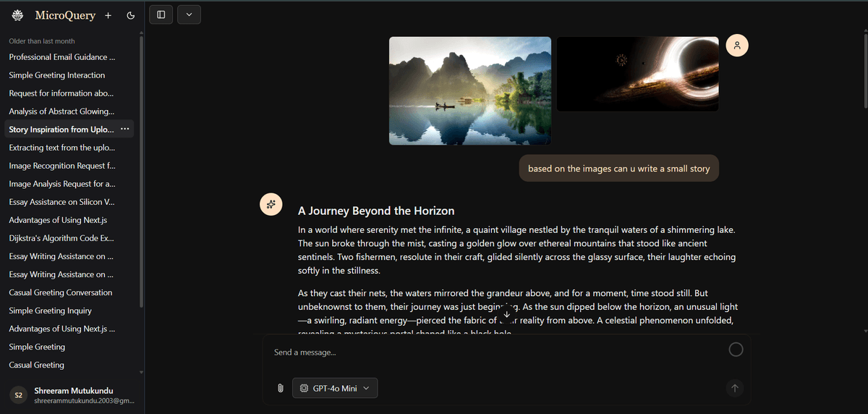Open the GPT-4o Mini model selector
868x414 pixels.
click(x=335, y=389)
